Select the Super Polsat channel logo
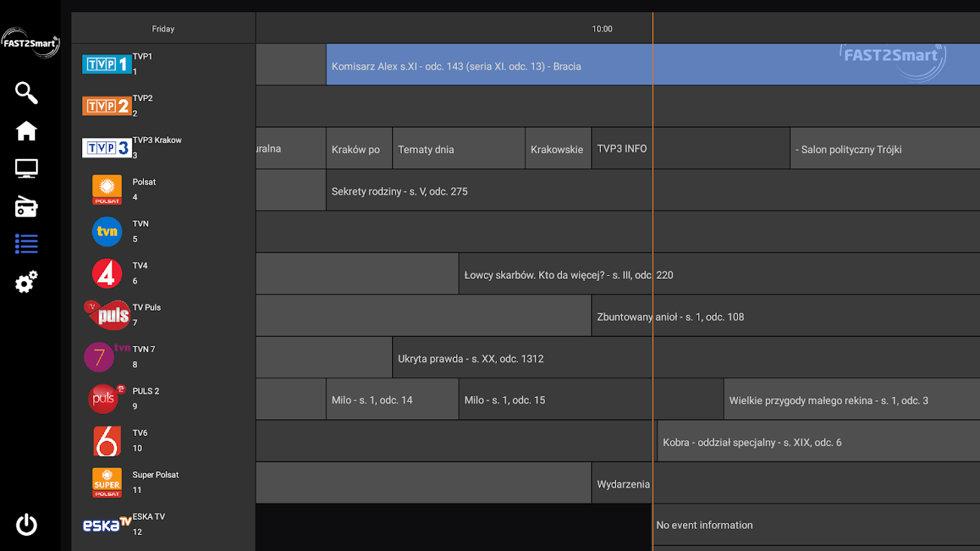Image resolution: width=980 pixels, height=551 pixels. click(x=107, y=483)
